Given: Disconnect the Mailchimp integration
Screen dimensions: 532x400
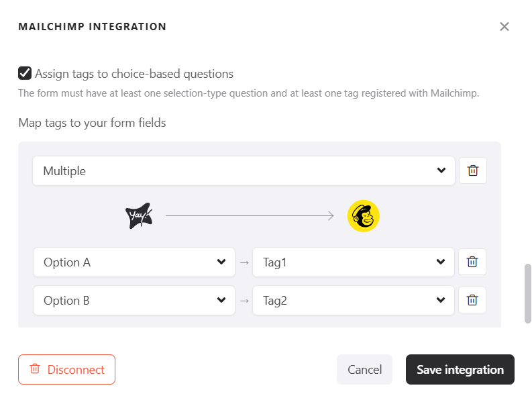Looking at the screenshot, I should [66, 370].
